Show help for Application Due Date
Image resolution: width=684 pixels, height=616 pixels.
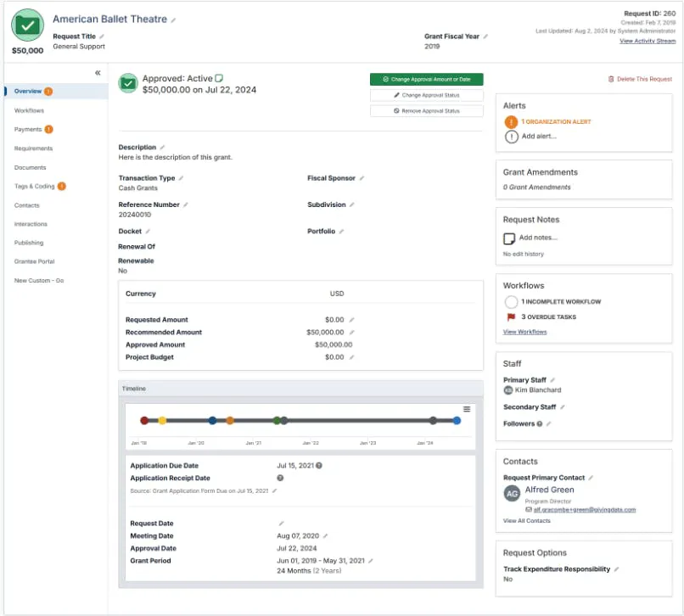[319, 466]
